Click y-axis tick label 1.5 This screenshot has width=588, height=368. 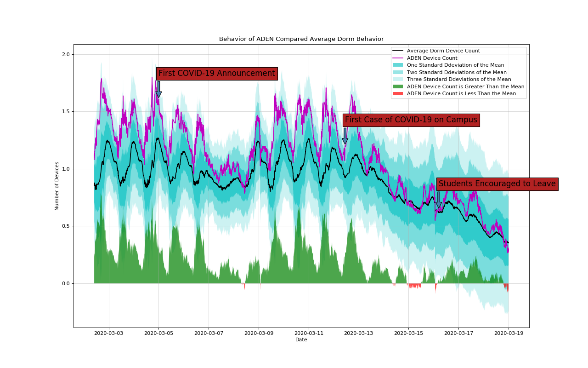(66, 112)
